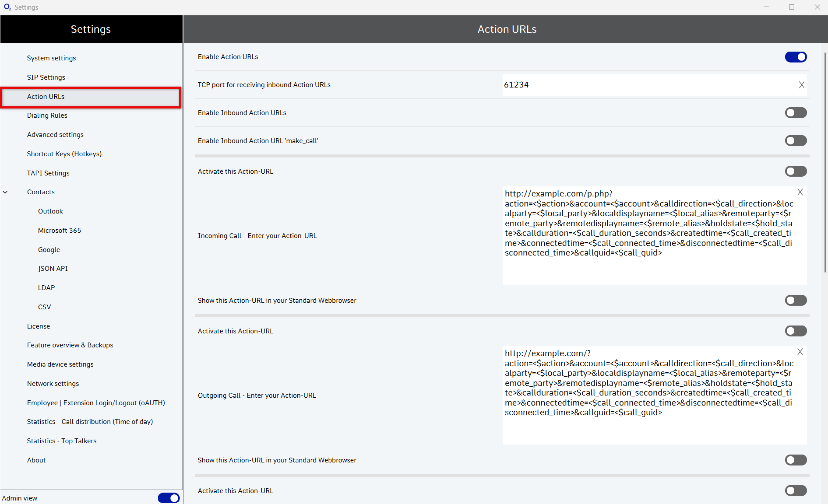Select Shortcut Keys (Hotkeys) menu item
Screen dimensions: 828x504
64,154
